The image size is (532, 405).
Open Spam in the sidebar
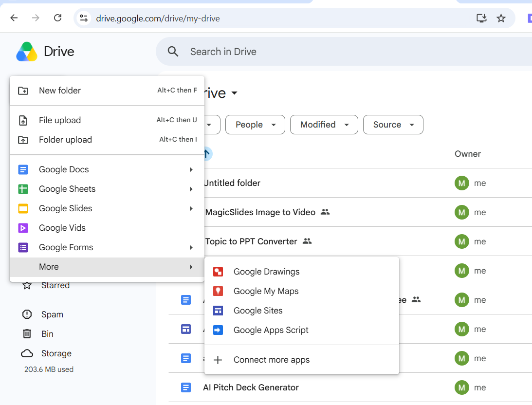point(52,314)
